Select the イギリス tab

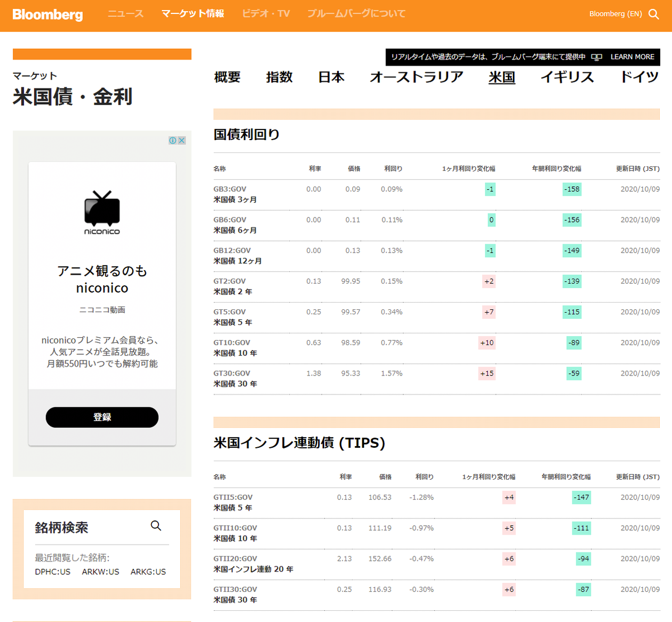tap(567, 77)
